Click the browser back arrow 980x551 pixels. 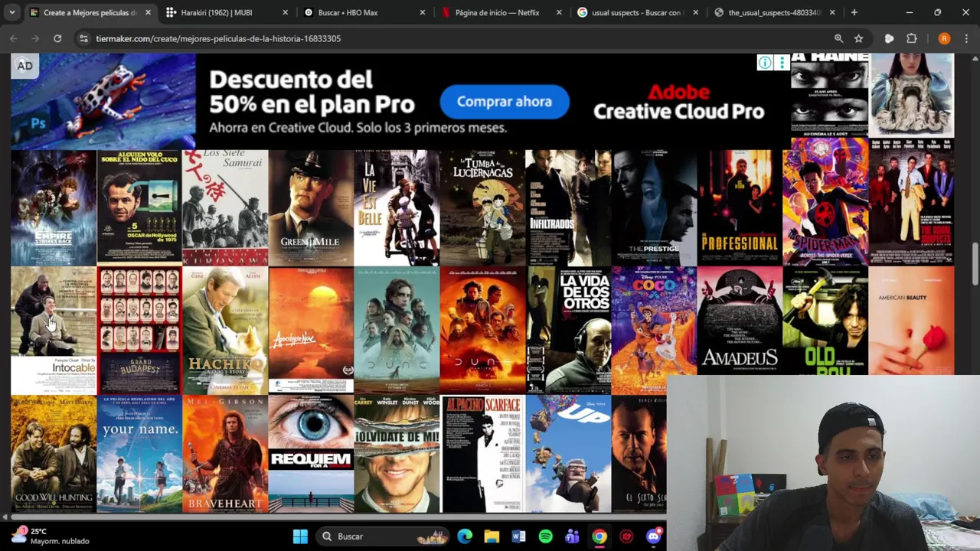click(x=14, y=38)
